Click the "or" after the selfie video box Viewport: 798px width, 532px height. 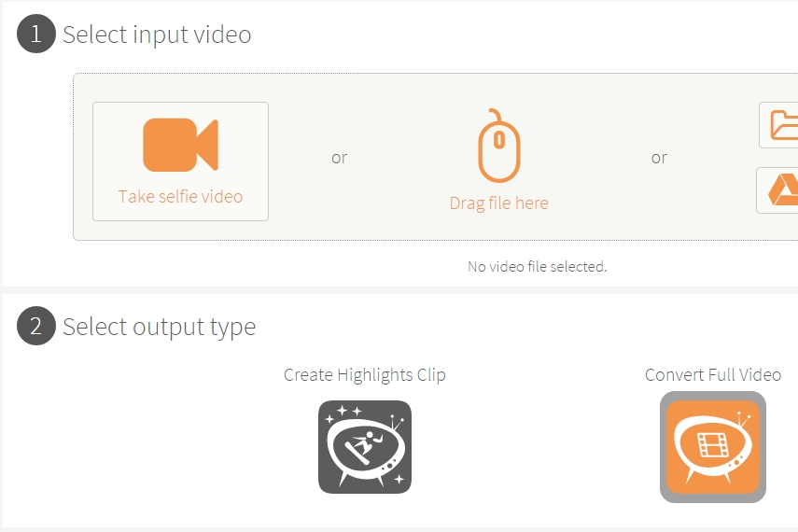[x=340, y=158]
